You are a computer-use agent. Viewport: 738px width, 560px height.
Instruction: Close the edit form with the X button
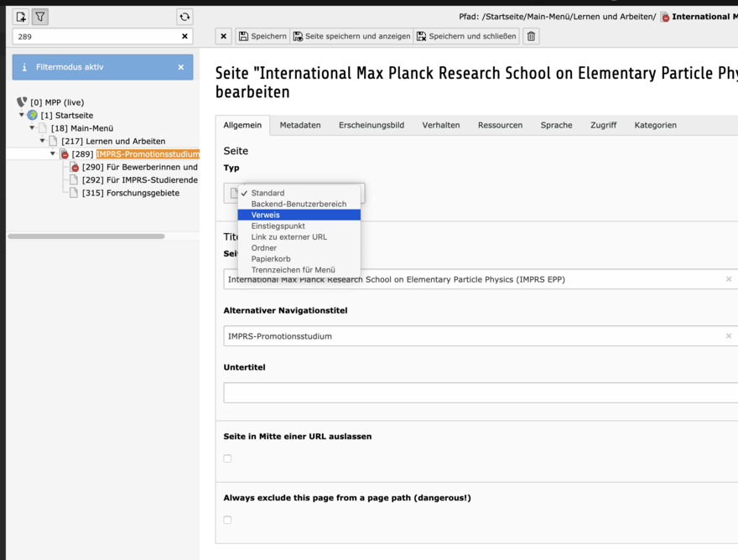[x=224, y=36]
